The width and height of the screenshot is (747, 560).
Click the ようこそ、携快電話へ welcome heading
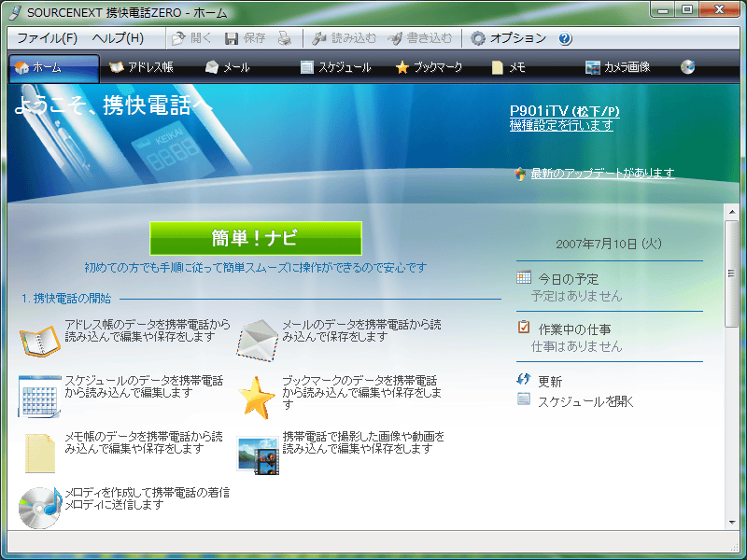113,105
